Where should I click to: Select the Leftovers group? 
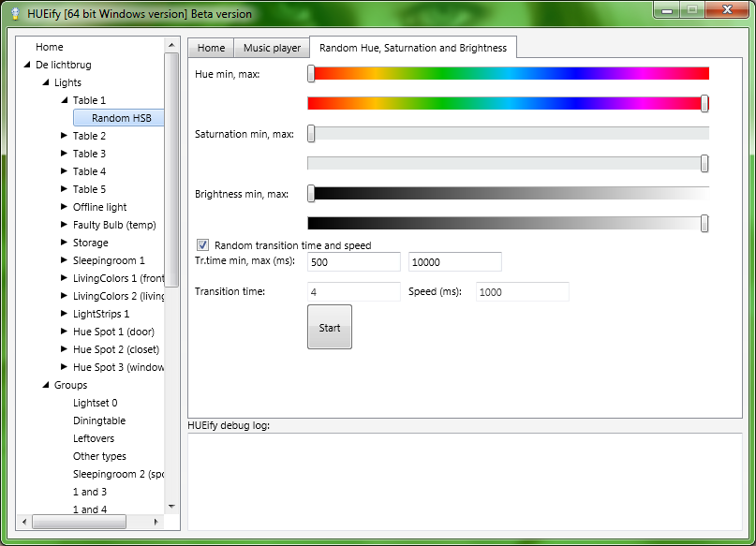click(x=94, y=438)
